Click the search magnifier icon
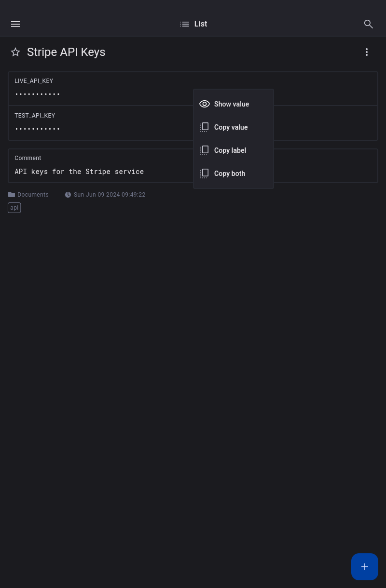Image resolution: width=386 pixels, height=588 pixels. [x=369, y=24]
